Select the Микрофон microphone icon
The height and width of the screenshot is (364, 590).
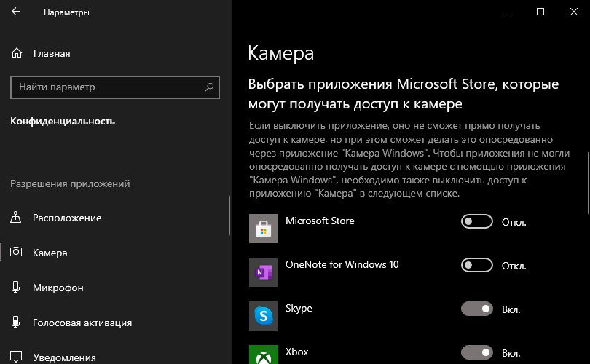[16, 288]
